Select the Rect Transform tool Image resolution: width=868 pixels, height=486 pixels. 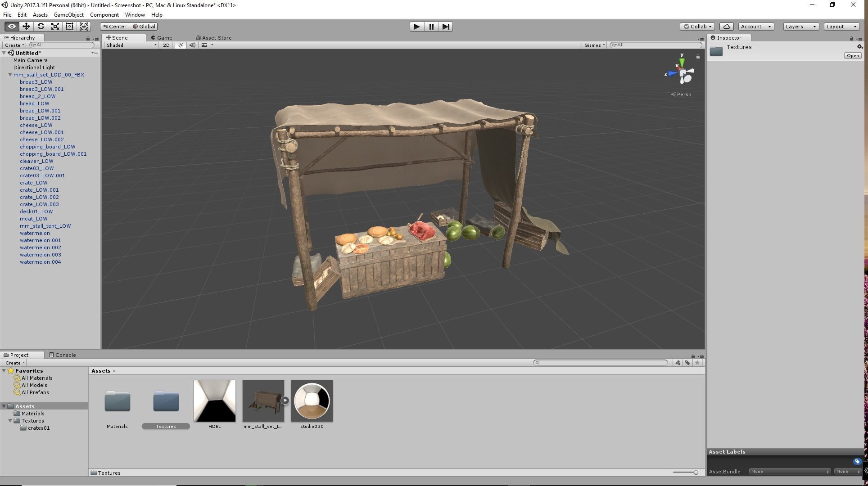pos(69,27)
